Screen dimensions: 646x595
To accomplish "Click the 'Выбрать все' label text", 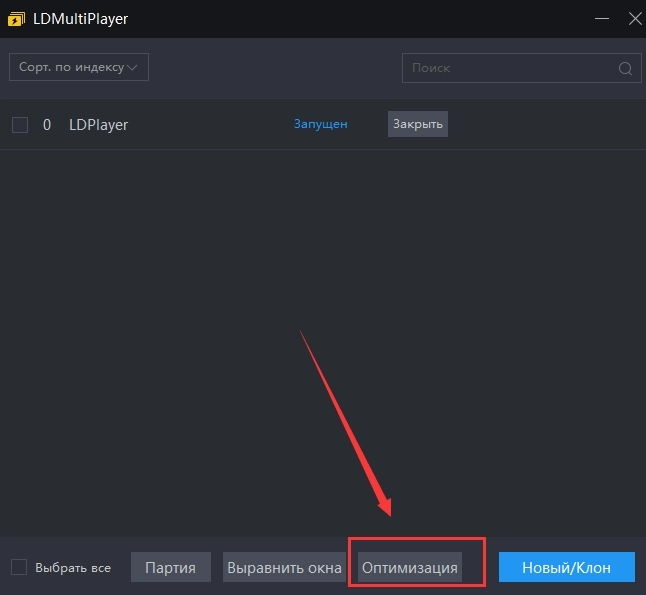I will 72,568.
